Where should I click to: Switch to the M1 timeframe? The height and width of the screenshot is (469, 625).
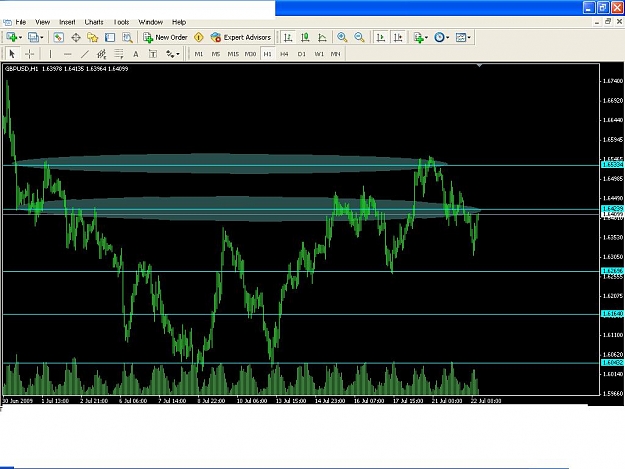pos(199,54)
